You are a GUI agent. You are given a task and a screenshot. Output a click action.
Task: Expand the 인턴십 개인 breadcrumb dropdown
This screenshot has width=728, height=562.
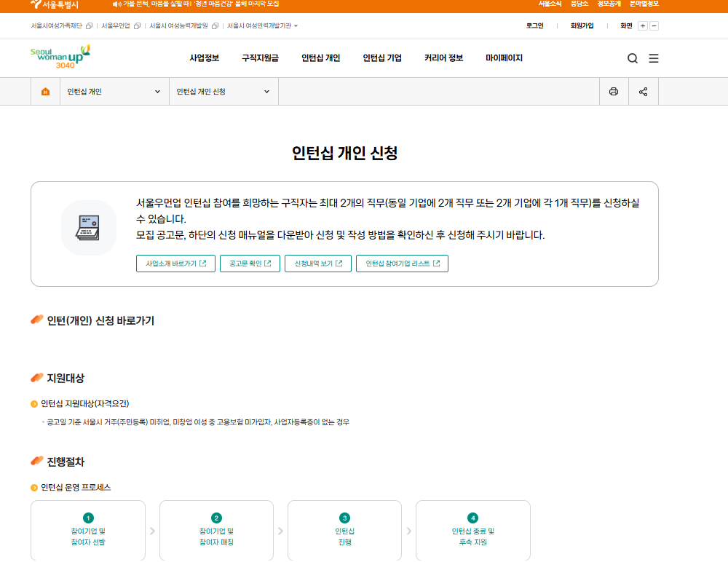coord(156,91)
